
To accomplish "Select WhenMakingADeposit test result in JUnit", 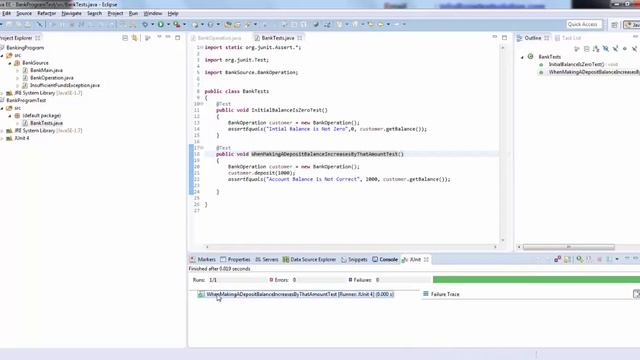I will click(300, 294).
